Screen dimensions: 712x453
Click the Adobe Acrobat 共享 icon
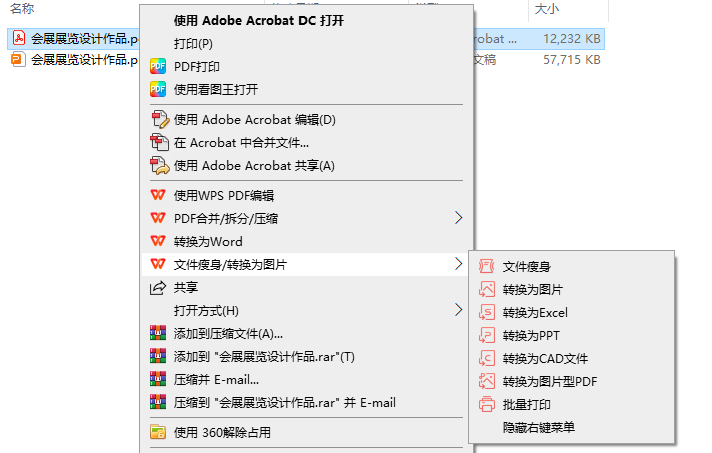click(159, 166)
